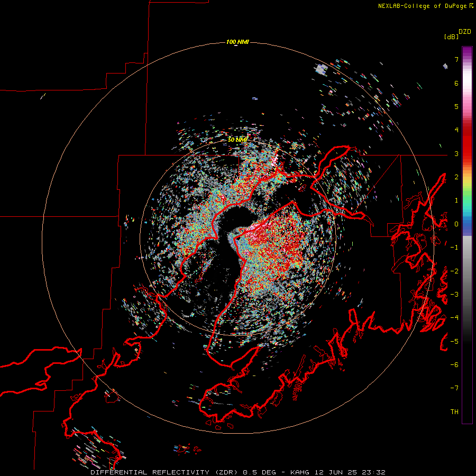Click the 6 value on the dB scale
Image resolution: width=476 pixels, height=476 pixels.
(456, 83)
